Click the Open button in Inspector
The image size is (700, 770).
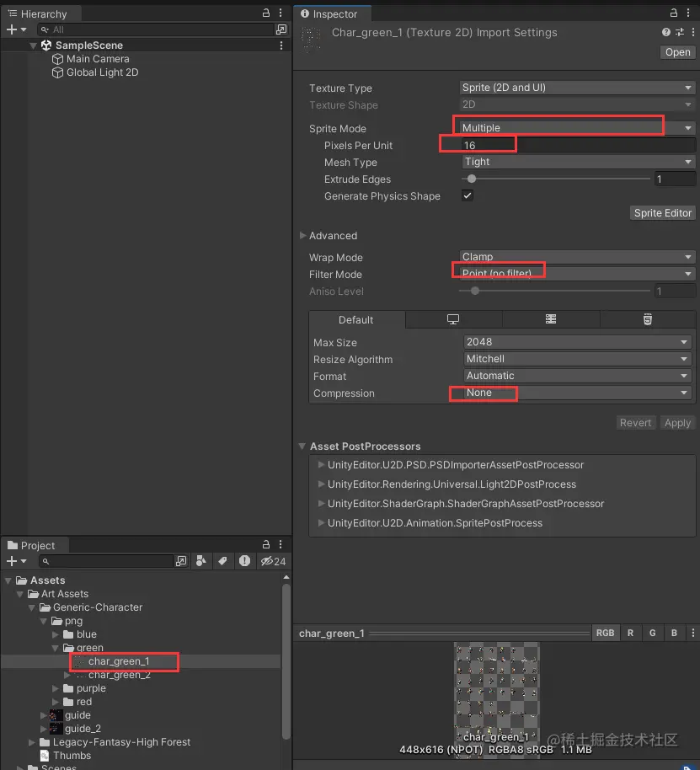coord(677,52)
